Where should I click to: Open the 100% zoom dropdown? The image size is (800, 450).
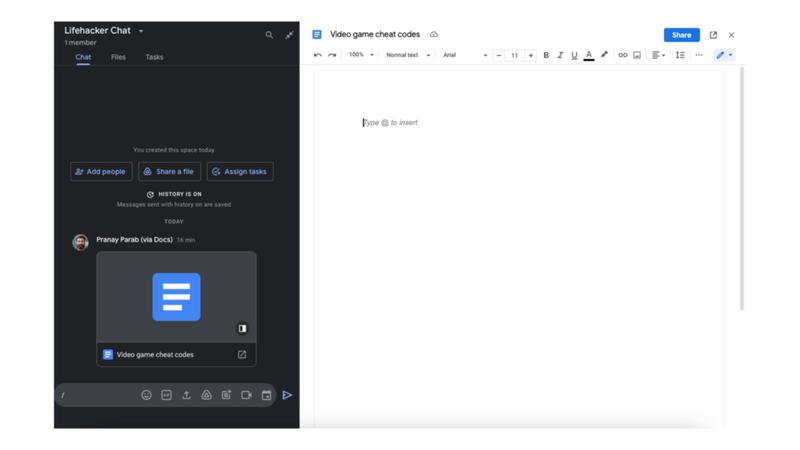click(361, 55)
